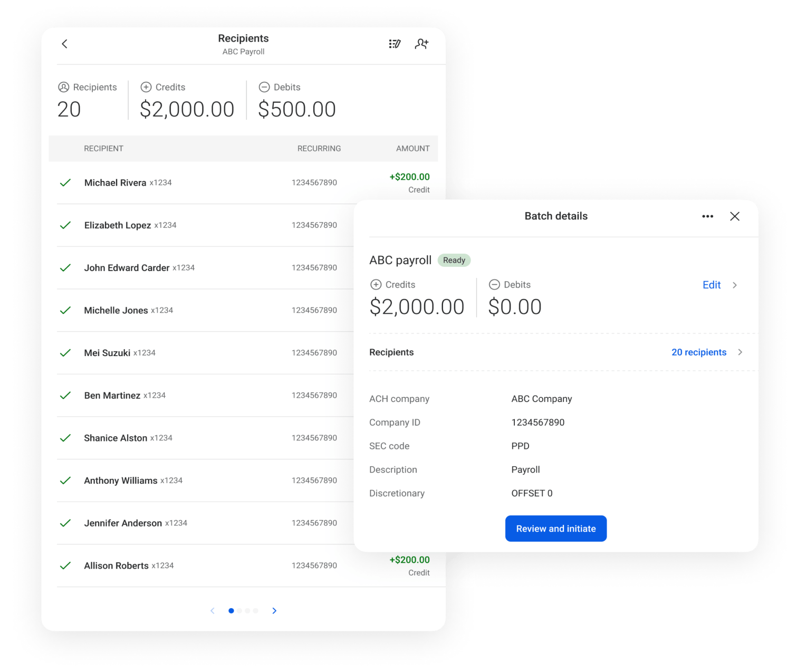Open the edit list icon in Recipients header
The width and height of the screenshot is (797, 672).
pos(395,44)
